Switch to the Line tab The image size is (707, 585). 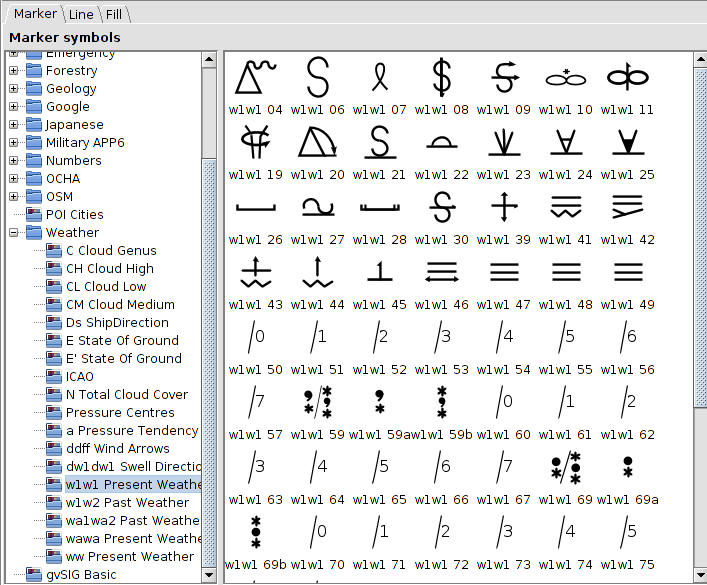81,14
